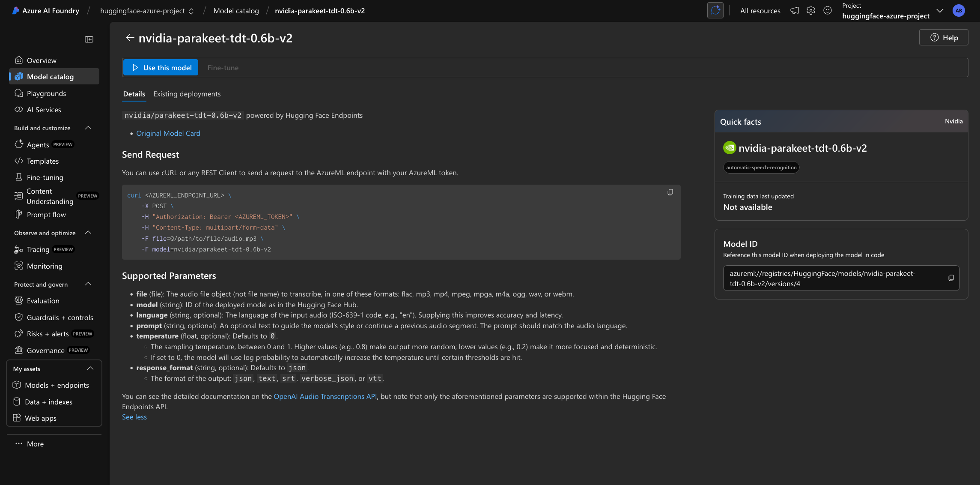Open Fine-tuning from the sidebar
Screen dimensions: 980x485
click(45, 177)
